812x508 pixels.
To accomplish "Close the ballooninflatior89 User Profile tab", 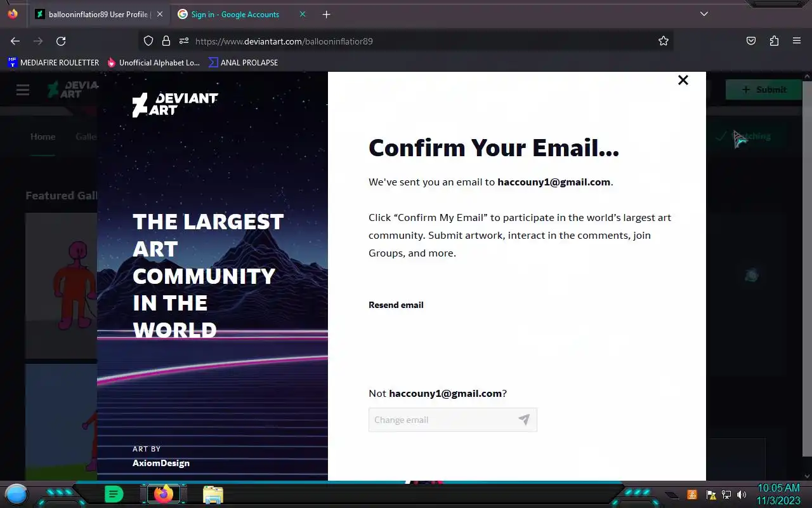I will [159, 14].
